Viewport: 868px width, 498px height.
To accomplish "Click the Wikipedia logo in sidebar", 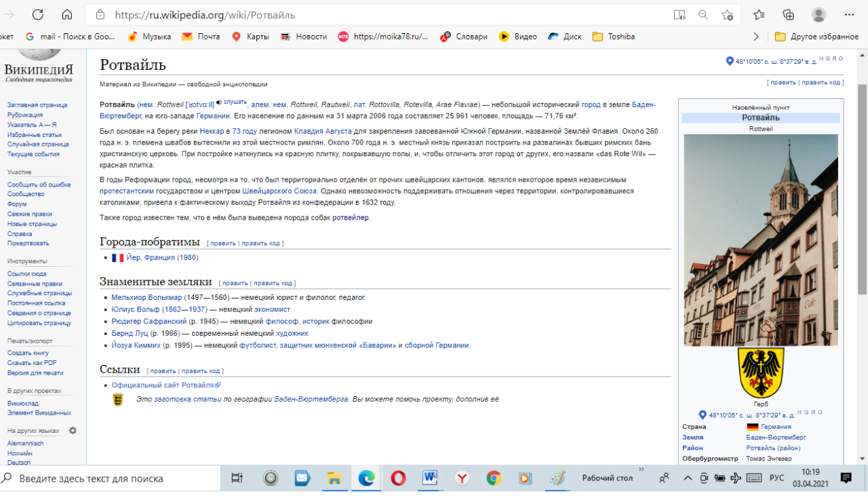I will click(x=39, y=67).
